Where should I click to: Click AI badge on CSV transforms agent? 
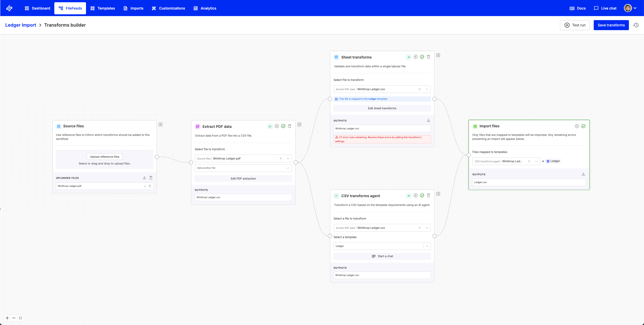[x=409, y=196]
